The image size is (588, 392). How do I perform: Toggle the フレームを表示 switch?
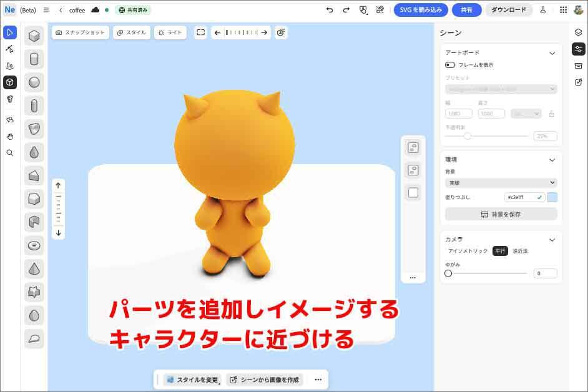click(450, 65)
